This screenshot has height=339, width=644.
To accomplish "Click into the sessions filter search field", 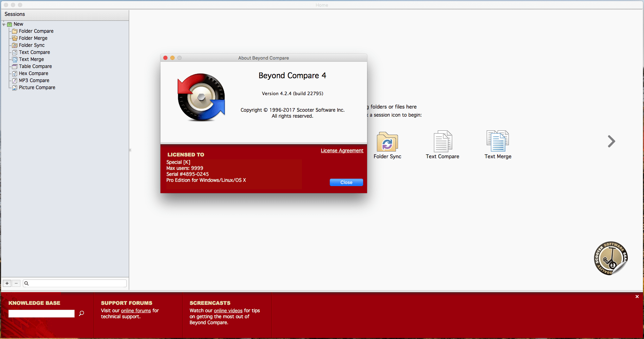I will [75, 283].
